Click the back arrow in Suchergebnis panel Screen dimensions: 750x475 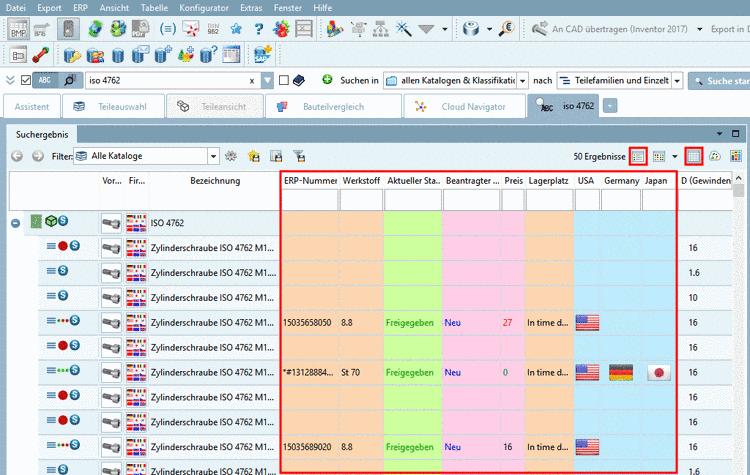pyautogui.click(x=17, y=156)
